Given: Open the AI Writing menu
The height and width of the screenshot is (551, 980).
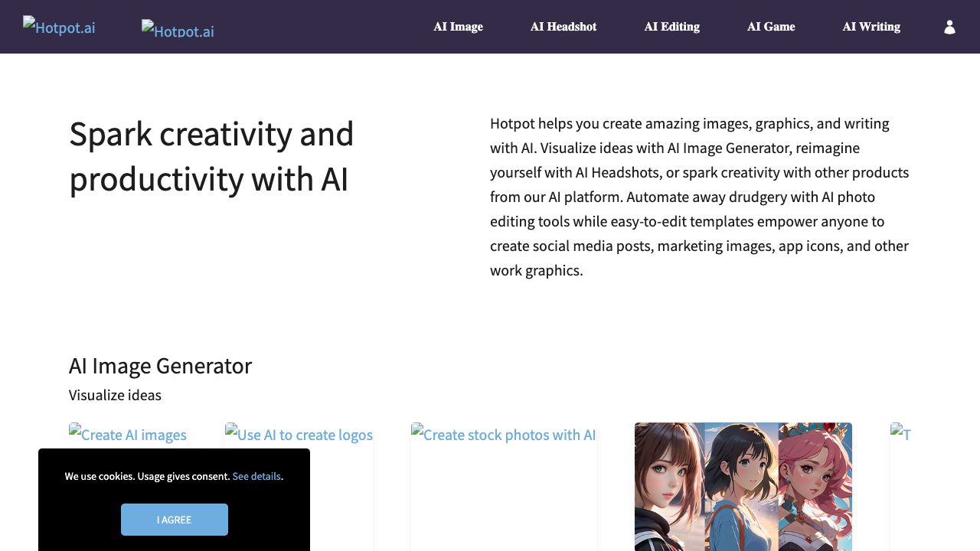Looking at the screenshot, I should (871, 27).
